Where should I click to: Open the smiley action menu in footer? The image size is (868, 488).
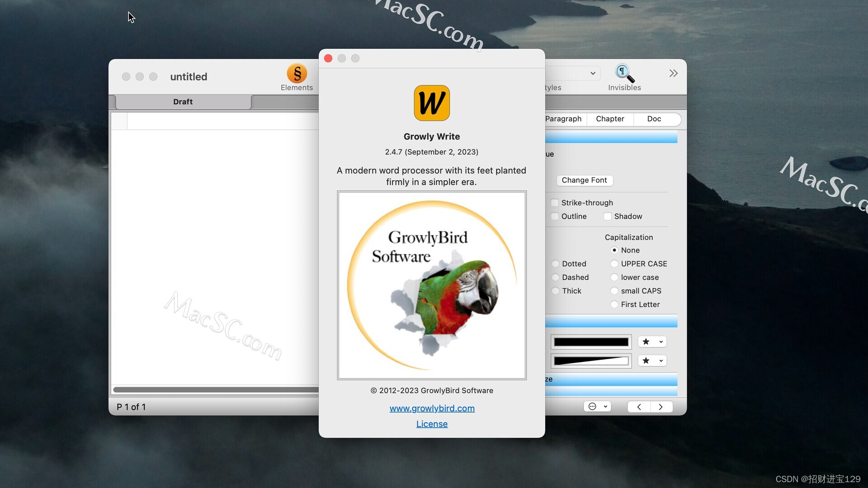598,406
